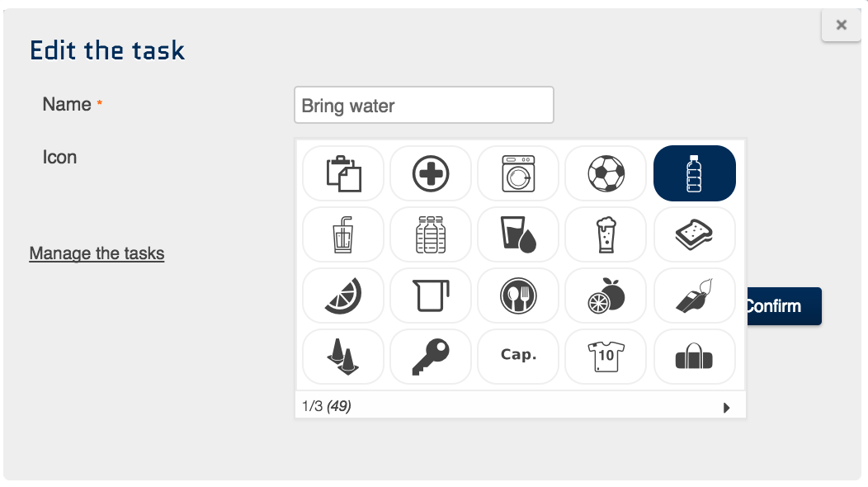Click the Name text field
The height and width of the screenshot is (487, 868).
423,106
